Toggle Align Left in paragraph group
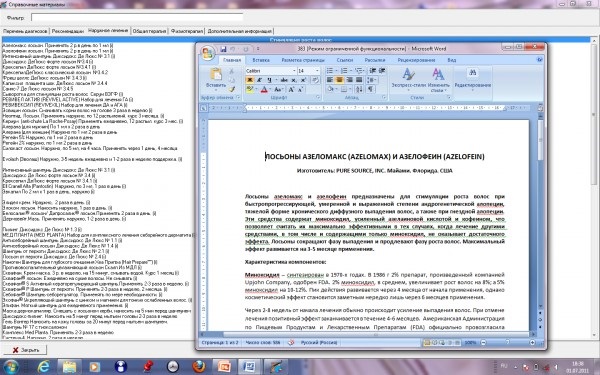This screenshot has height=375, width=600. (x=329, y=80)
